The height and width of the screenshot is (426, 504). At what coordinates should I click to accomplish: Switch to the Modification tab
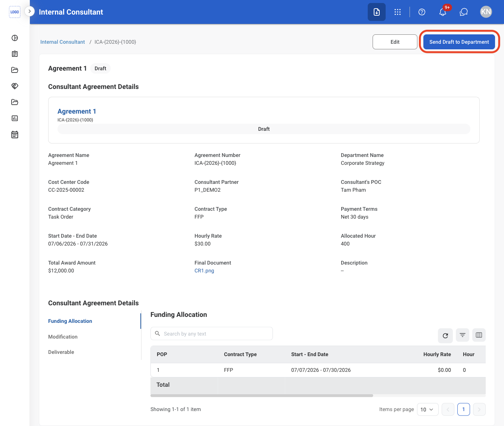tap(63, 337)
